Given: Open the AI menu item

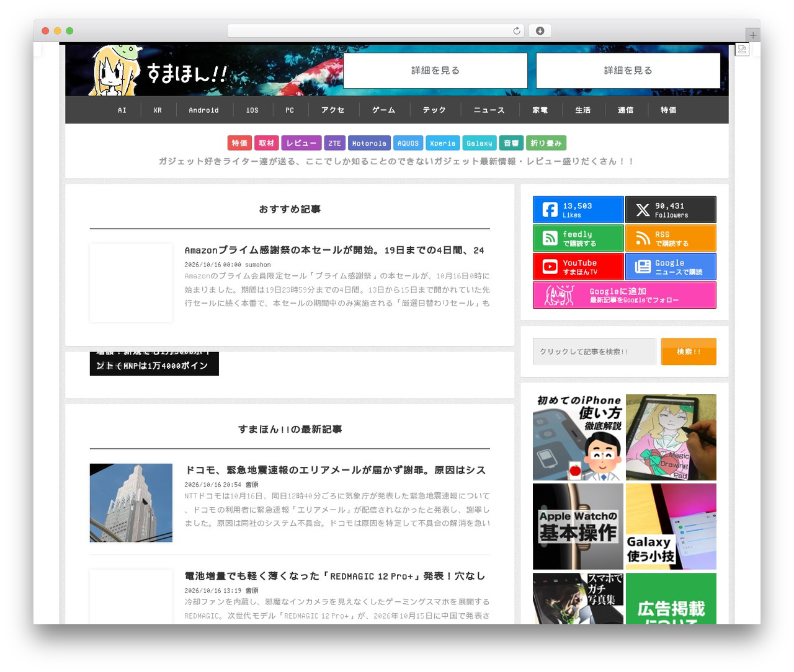Looking at the screenshot, I should pyautogui.click(x=122, y=110).
